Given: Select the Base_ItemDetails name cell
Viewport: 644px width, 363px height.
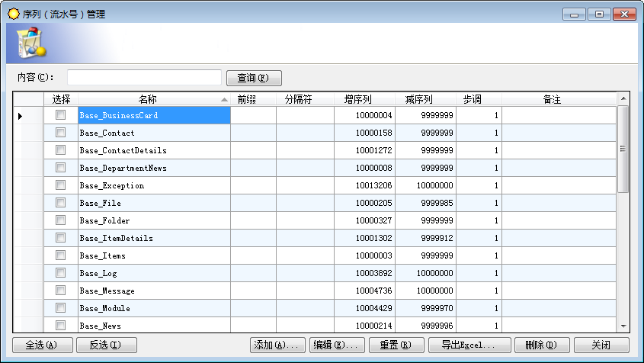Looking at the screenshot, I should (154, 238).
